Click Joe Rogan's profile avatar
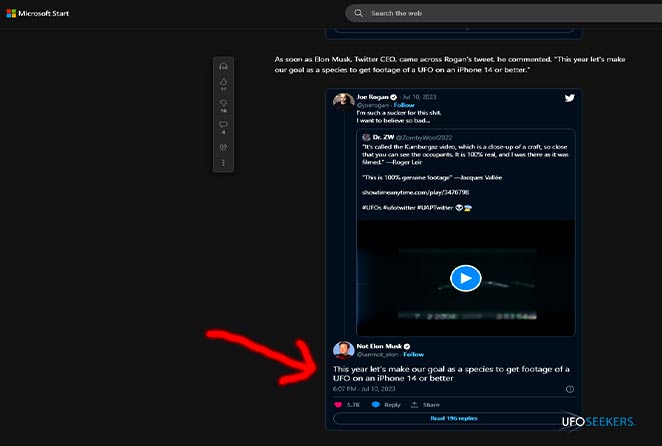The width and height of the screenshot is (662, 446). [x=341, y=100]
